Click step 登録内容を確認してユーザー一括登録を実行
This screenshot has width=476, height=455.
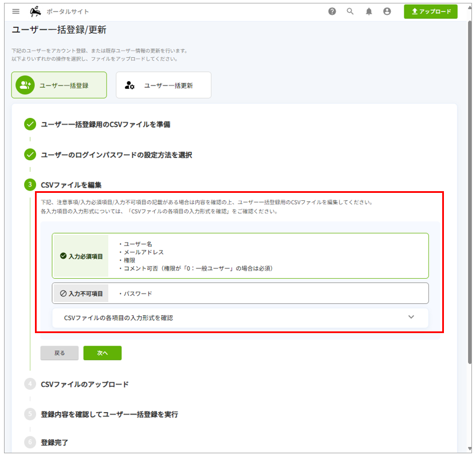pyautogui.click(x=109, y=414)
